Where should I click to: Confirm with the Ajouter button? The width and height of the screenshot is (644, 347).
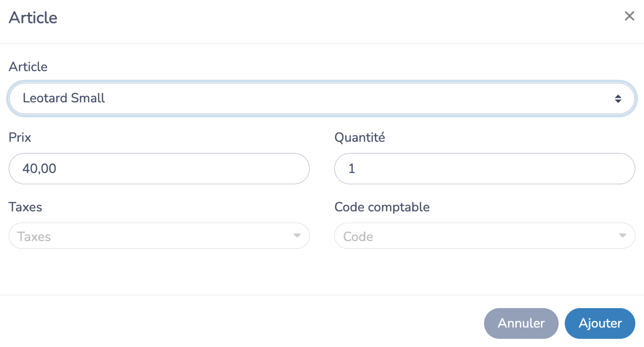[x=600, y=323]
